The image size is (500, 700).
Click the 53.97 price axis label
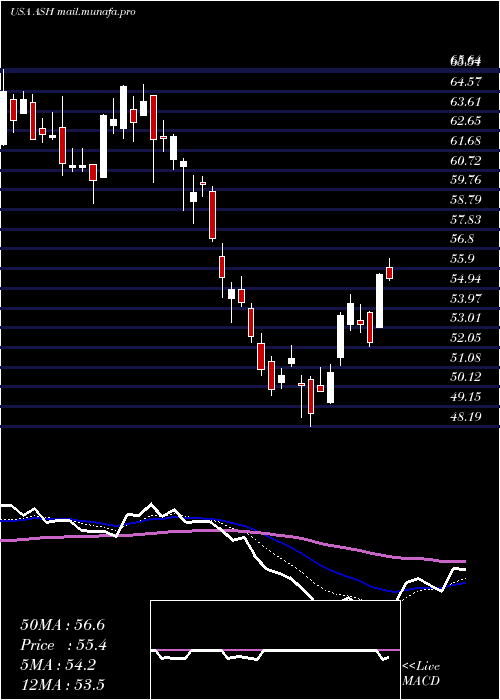tap(466, 298)
